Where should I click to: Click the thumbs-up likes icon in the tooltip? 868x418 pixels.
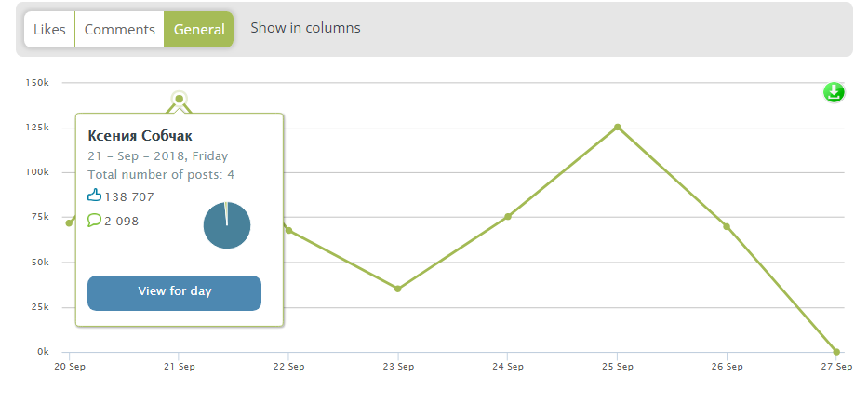point(94,196)
